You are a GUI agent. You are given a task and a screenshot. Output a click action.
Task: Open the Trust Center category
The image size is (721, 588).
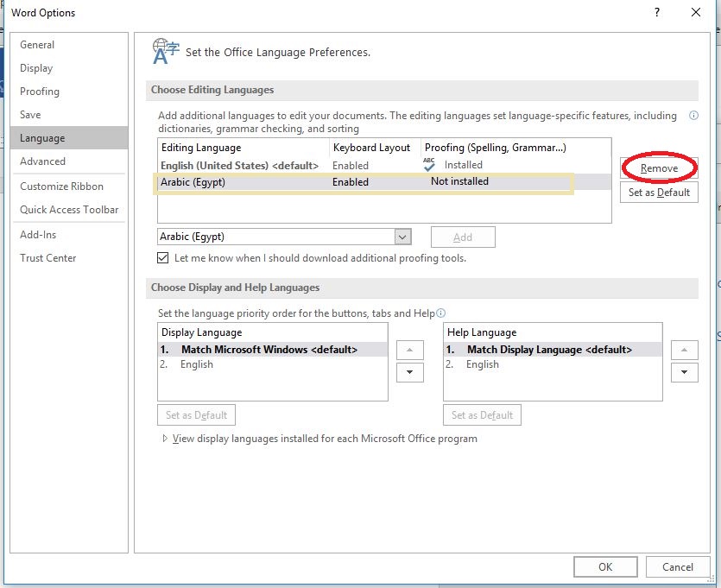click(69, 258)
